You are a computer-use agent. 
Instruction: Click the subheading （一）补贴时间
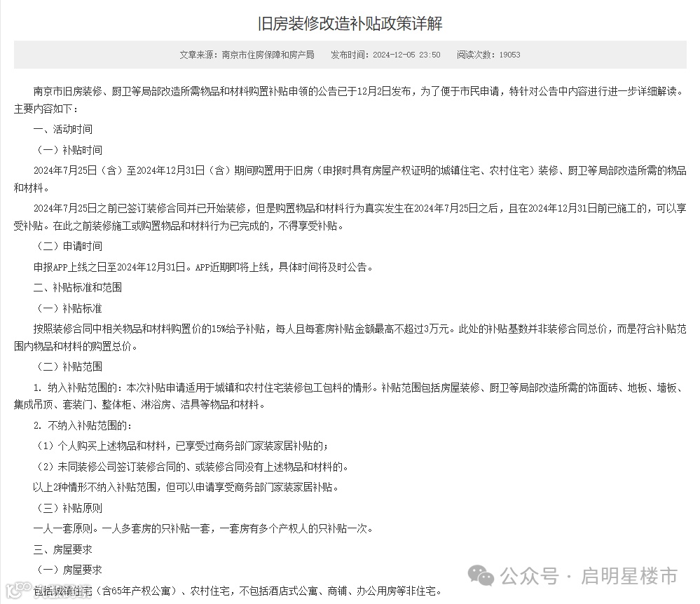(68, 150)
